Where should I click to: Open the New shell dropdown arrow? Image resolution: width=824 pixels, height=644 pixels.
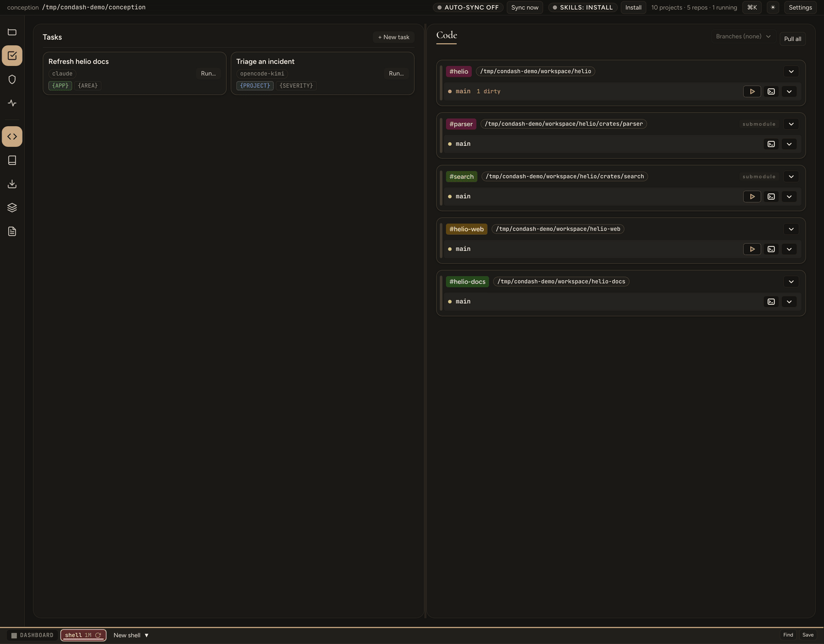click(x=146, y=635)
